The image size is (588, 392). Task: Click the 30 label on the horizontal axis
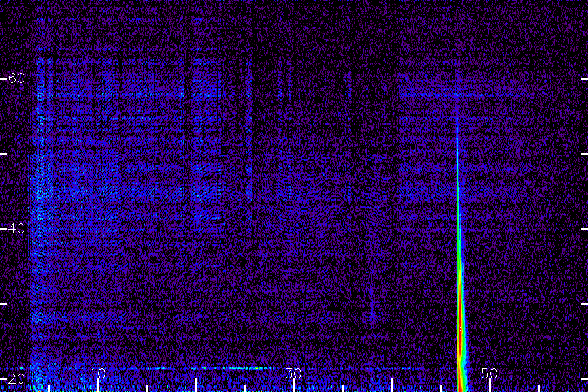tap(293, 373)
